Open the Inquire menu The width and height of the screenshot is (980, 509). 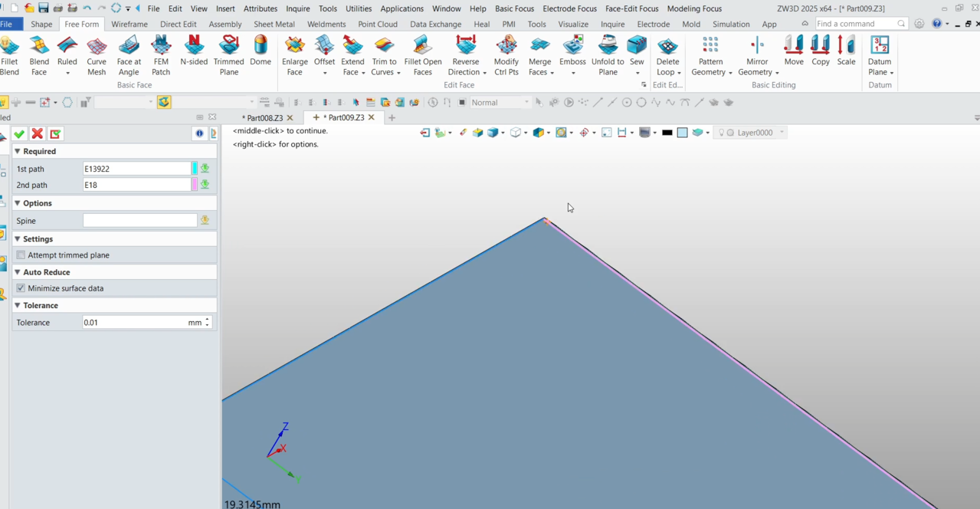tap(297, 8)
